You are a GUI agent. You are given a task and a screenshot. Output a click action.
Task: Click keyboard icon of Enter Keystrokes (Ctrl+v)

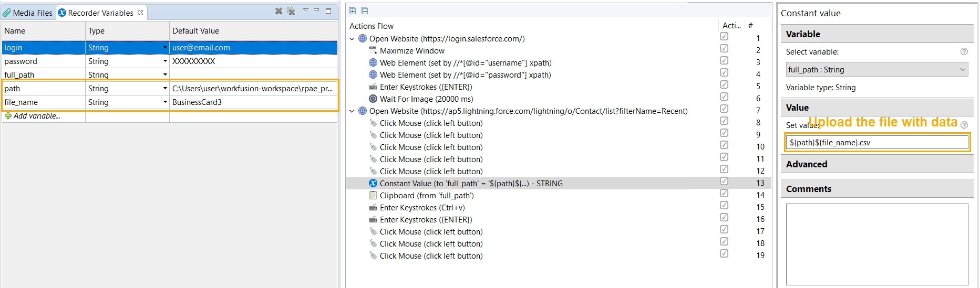(x=373, y=207)
